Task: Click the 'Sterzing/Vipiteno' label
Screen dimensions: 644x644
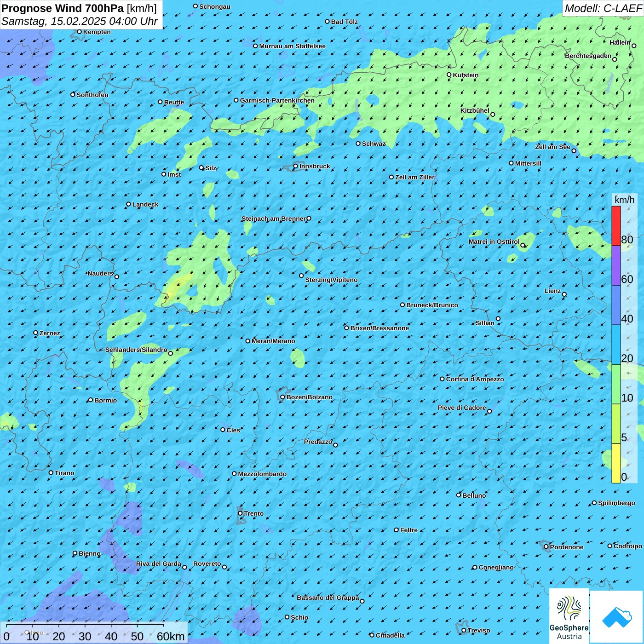Action: [x=331, y=280]
